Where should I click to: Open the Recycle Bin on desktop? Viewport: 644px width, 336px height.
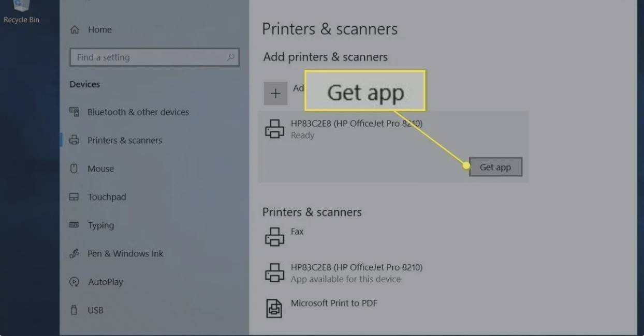pyautogui.click(x=21, y=11)
